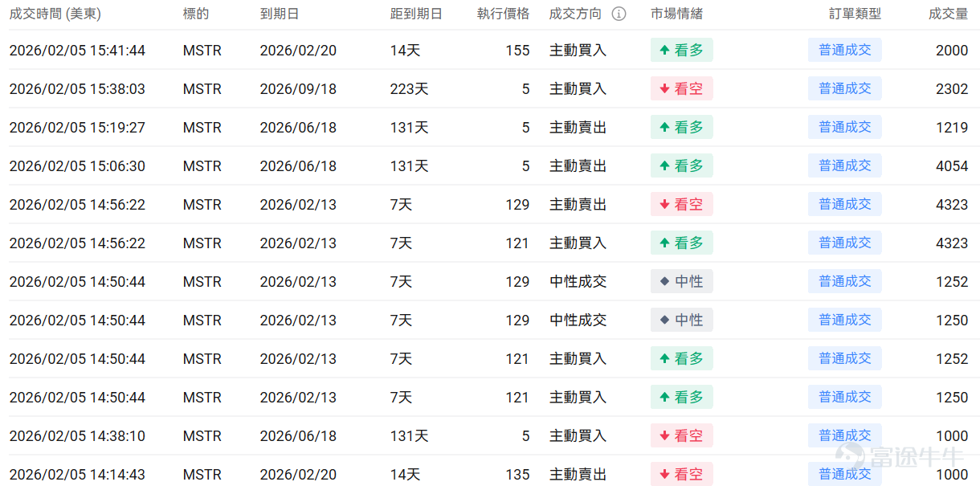Click the 看多 badge in the 15:41:44 row

681,51
